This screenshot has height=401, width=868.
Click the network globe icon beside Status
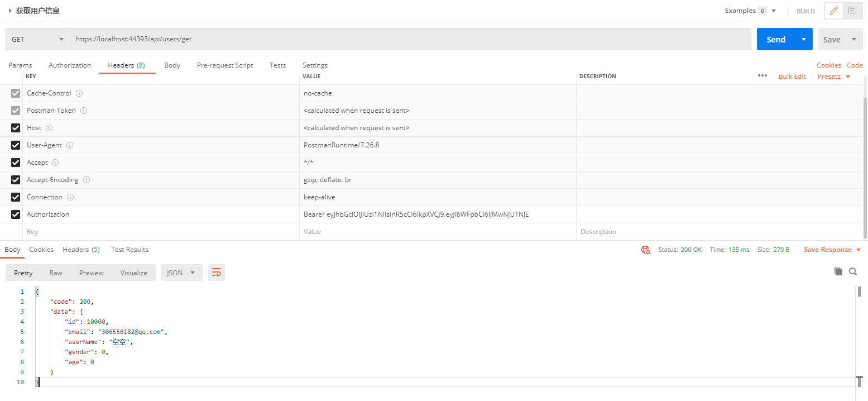[646, 250]
